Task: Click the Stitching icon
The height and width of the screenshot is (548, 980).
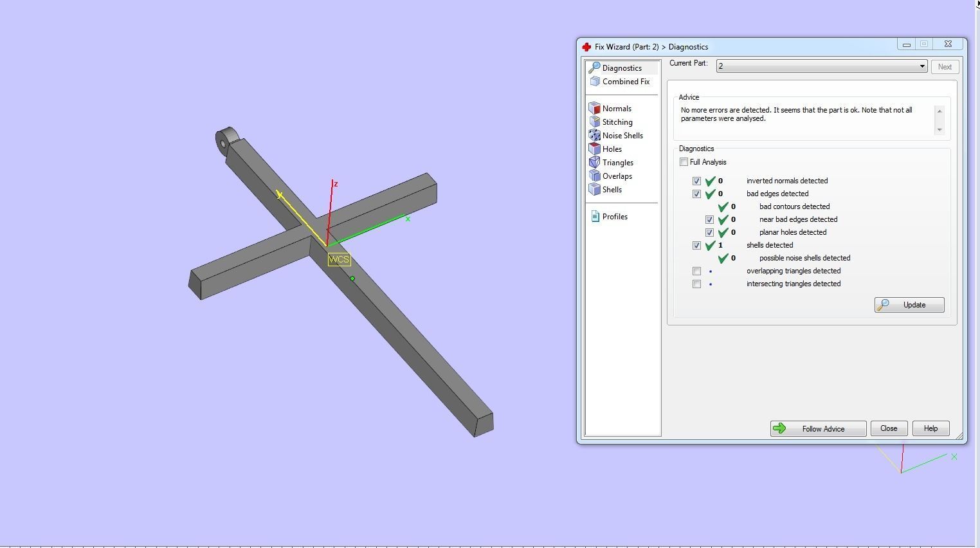Action: [594, 122]
